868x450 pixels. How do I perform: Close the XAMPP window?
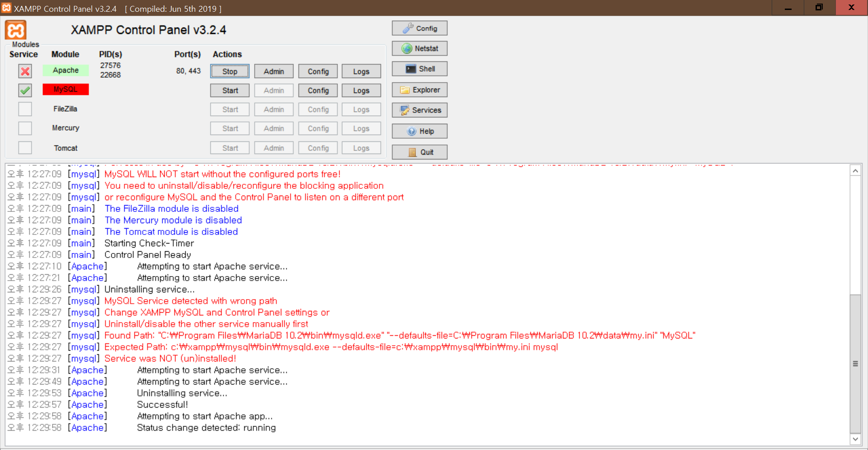point(851,8)
